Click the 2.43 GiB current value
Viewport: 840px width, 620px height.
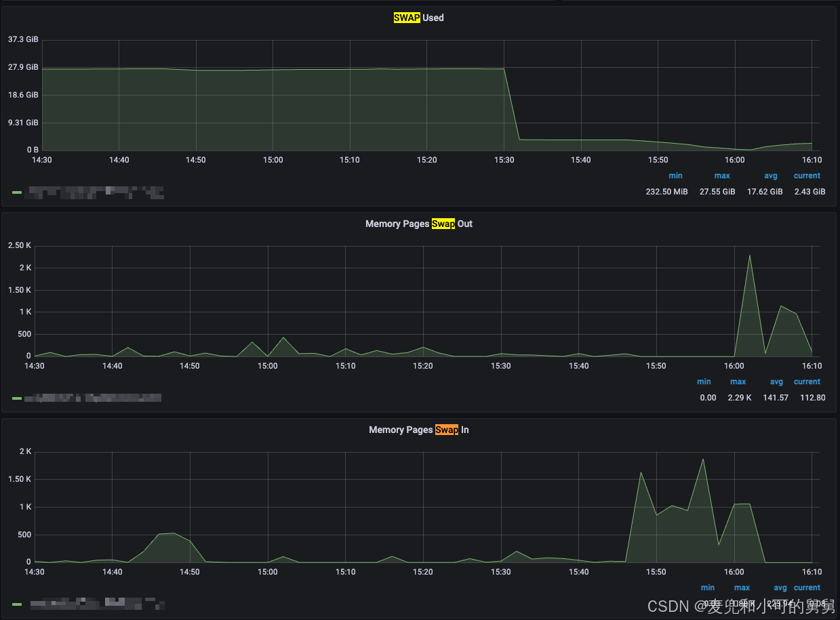point(809,192)
